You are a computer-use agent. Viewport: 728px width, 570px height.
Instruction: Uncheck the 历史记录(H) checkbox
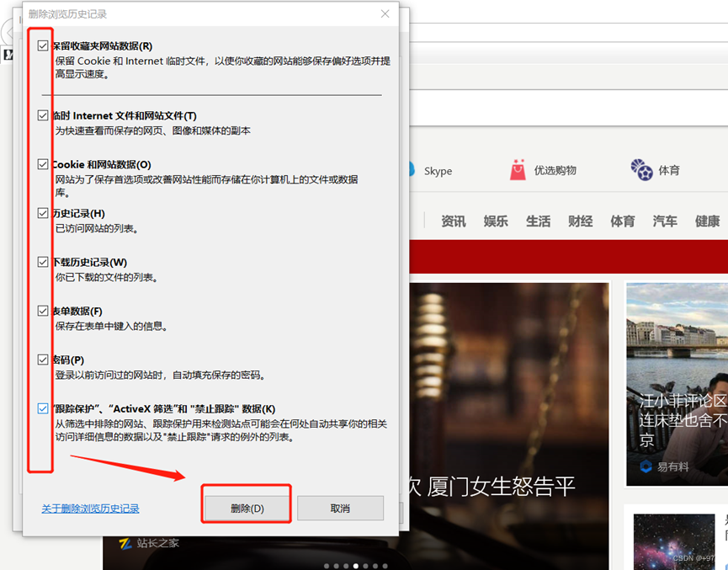43,213
